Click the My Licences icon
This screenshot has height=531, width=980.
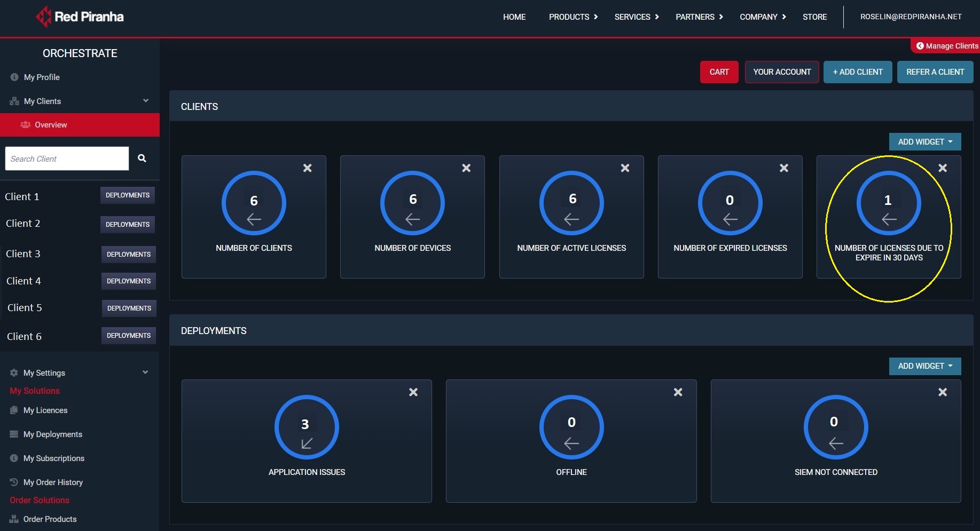click(14, 410)
